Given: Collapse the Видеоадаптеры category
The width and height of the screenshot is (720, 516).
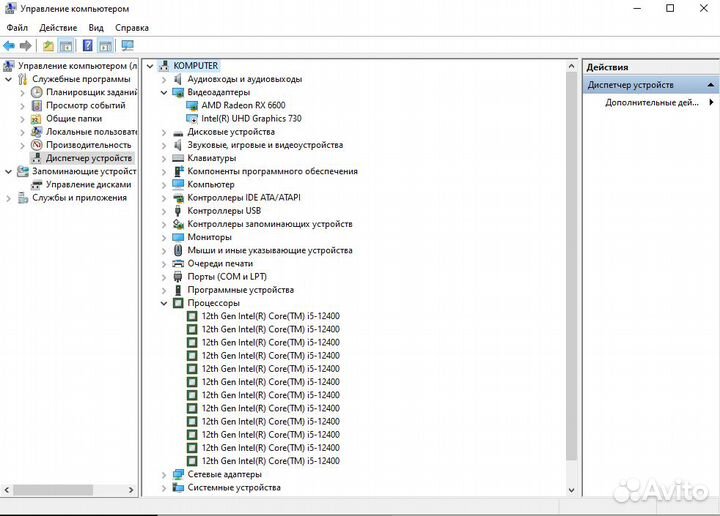Looking at the screenshot, I should point(164,93).
